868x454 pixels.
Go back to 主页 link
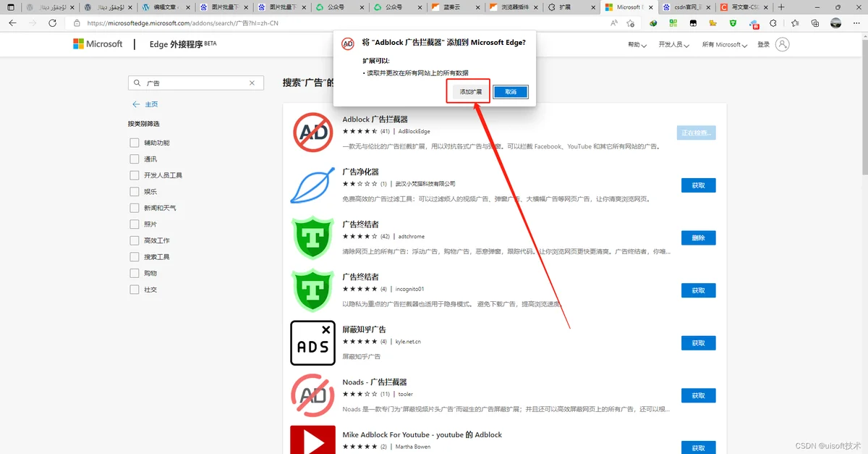(x=145, y=104)
